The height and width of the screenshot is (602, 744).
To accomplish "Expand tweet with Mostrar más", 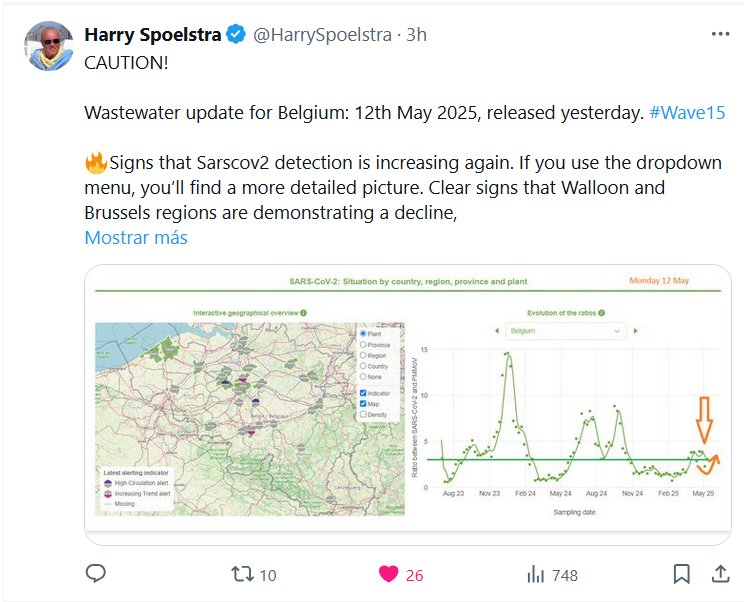I will [x=135, y=238].
